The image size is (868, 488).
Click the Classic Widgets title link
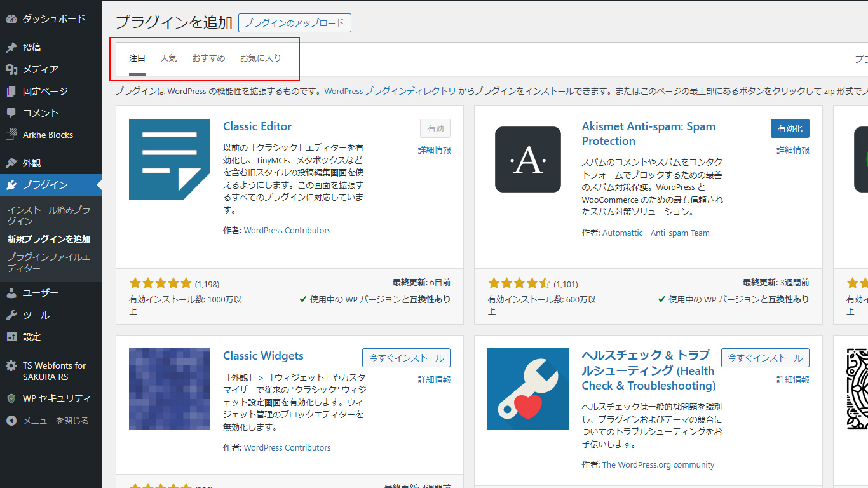263,356
